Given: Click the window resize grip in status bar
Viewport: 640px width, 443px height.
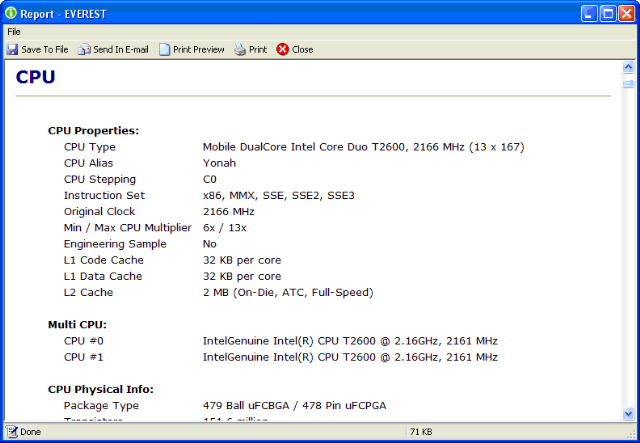Looking at the screenshot, I should coord(631,433).
